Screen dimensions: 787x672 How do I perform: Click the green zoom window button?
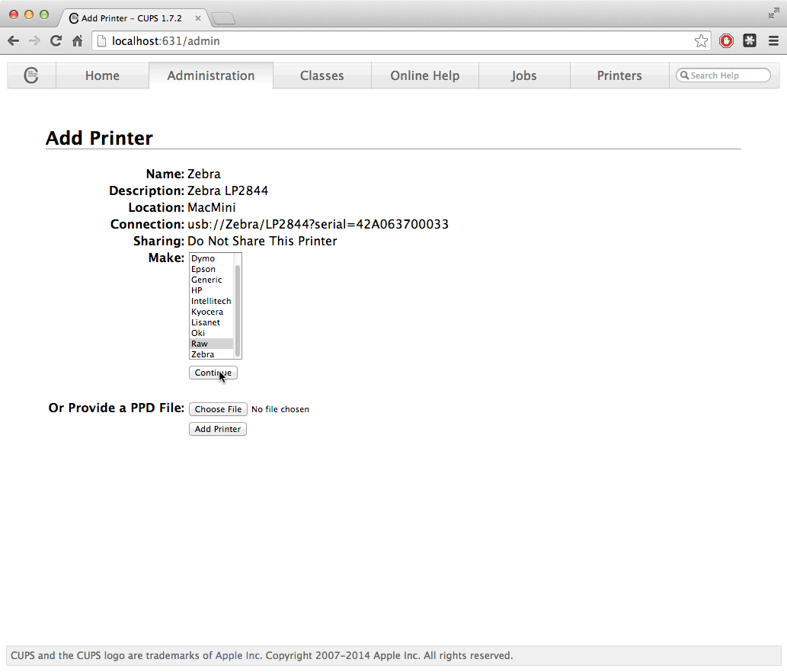pos(44,14)
